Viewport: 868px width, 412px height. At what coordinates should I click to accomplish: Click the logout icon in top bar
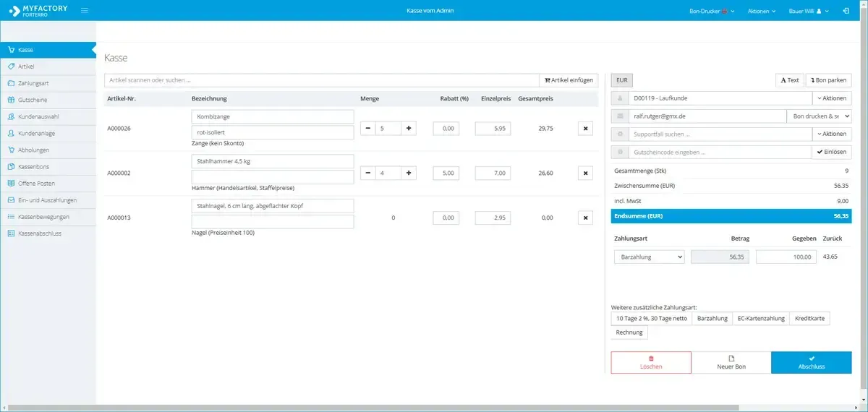[846, 11]
